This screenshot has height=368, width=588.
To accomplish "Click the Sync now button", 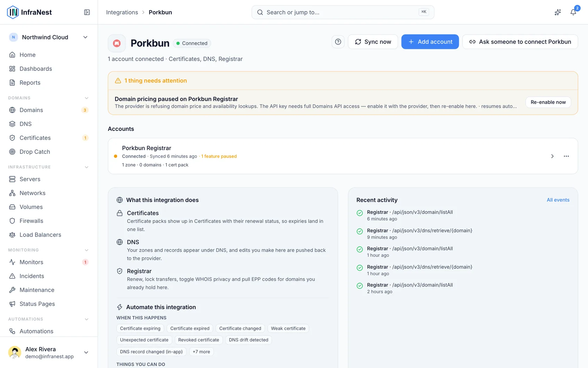I will click(373, 42).
